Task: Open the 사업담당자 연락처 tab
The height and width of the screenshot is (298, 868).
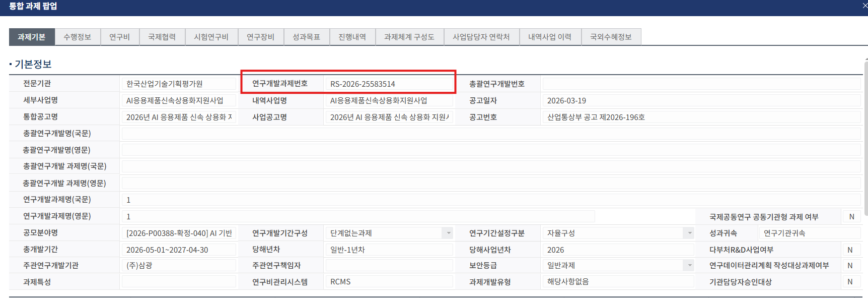Action: point(481,37)
